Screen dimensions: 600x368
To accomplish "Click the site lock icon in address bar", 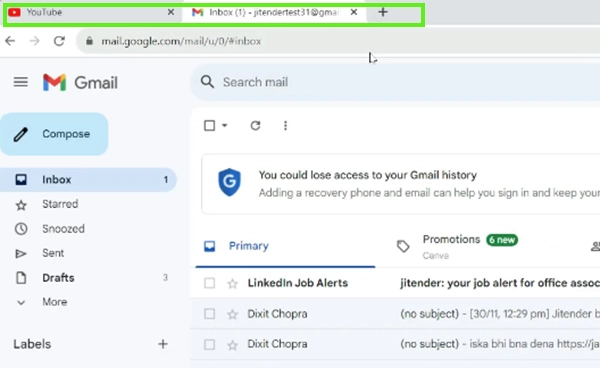I will click(x=89, y=41).
